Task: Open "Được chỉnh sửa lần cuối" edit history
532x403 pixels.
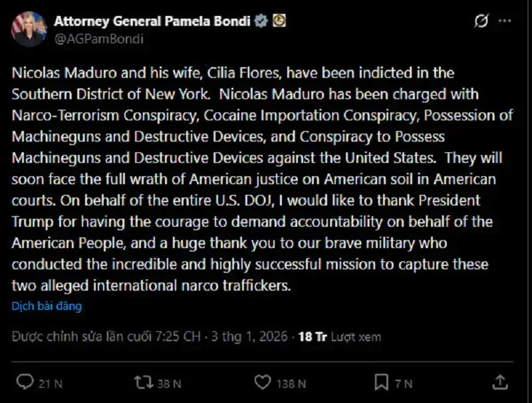Action: point(106,336)
